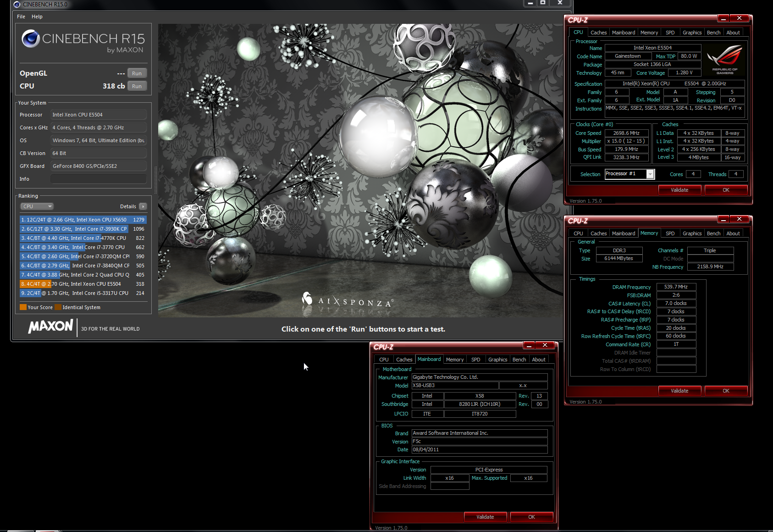Open SPD tab in the Memory CPU-Z window
Screen dimensions: 773x532
point(670,233)
